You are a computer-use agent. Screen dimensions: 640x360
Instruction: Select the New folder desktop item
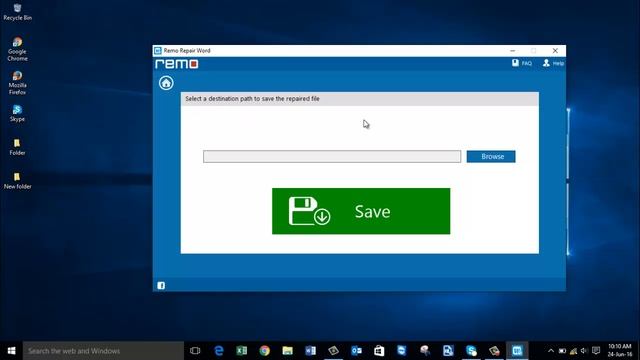tap(18, 181)
